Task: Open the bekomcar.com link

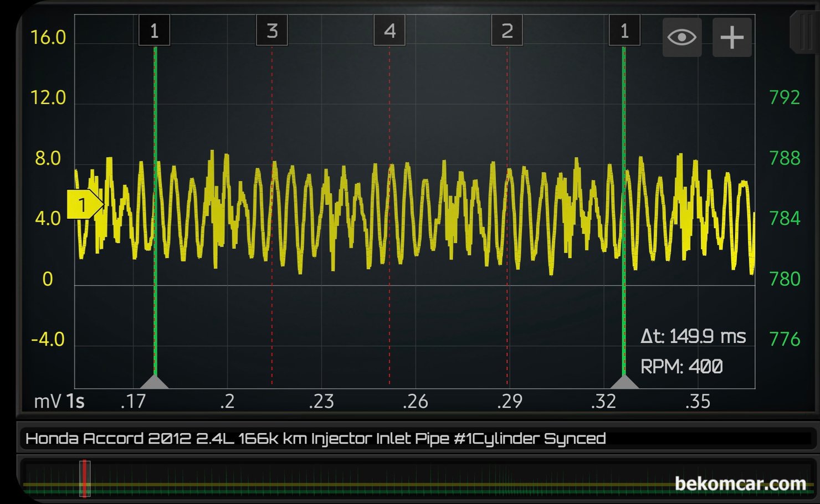Action: (740, 484)
